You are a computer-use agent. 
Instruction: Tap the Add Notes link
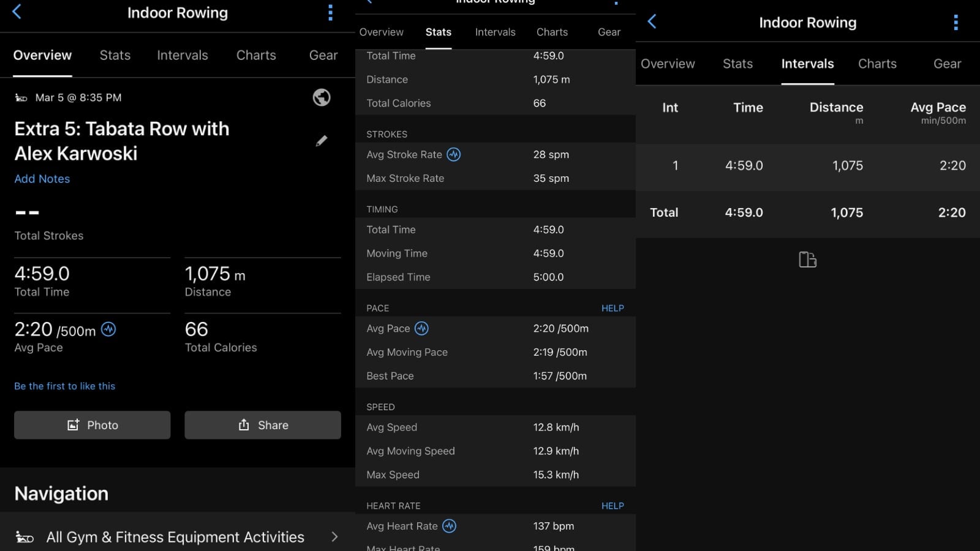(42, 179)
